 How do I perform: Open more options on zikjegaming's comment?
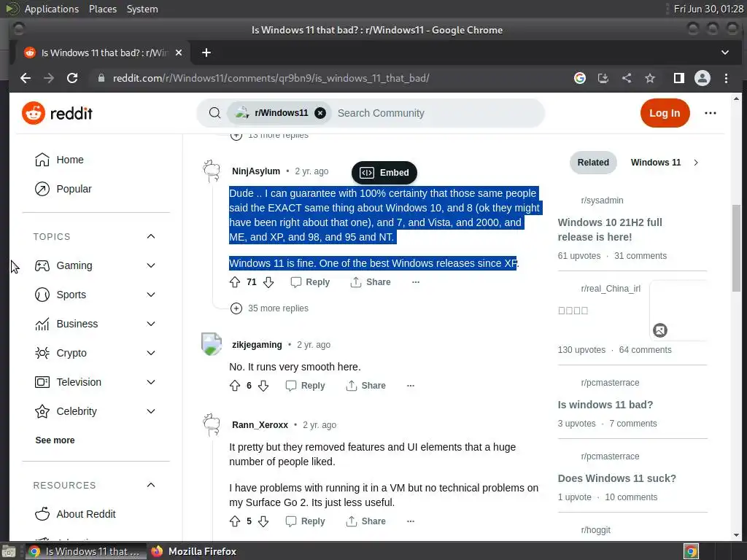click(411, 386)
